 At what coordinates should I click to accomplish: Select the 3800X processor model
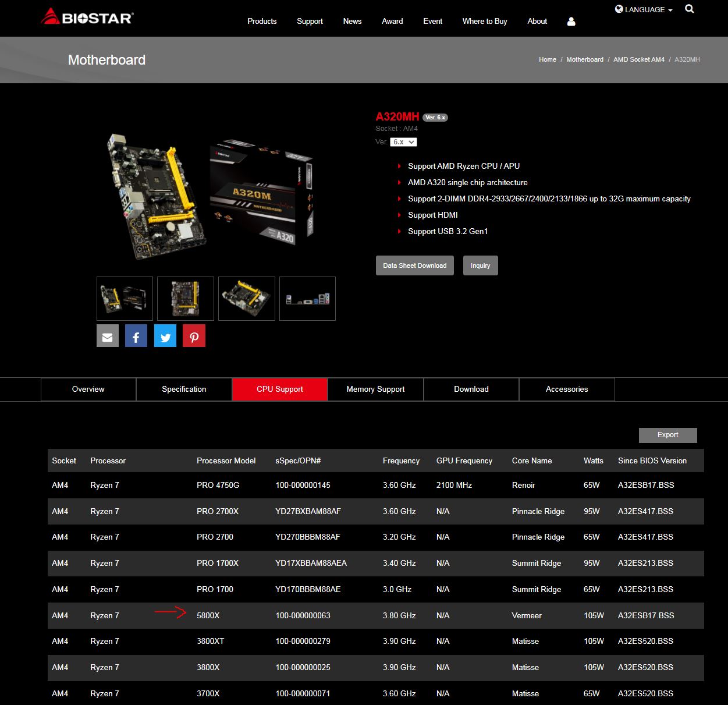click(x=208, y=667)
